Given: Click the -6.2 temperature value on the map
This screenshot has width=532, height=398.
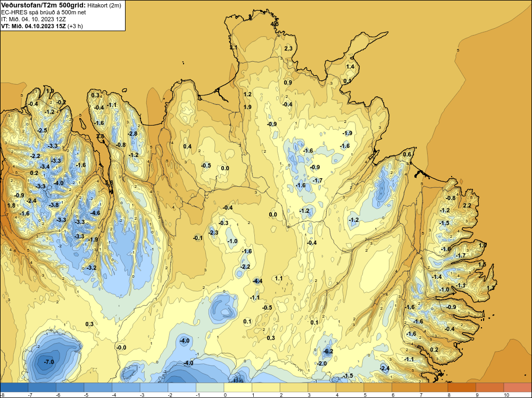Looking at the screenshot, I should coord(328,351).
